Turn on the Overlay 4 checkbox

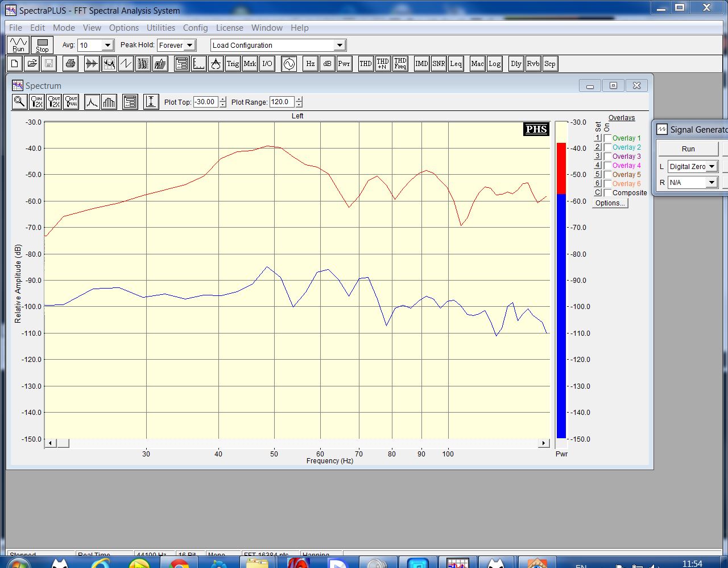(x=608, y=166)
